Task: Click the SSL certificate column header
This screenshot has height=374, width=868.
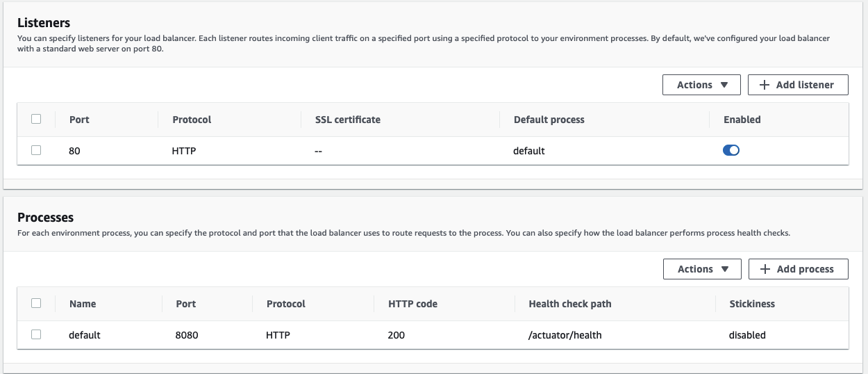Action: click(348, 120)
